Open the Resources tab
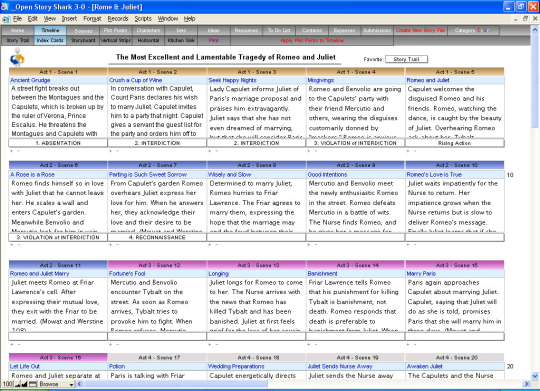 coord(247,30)
